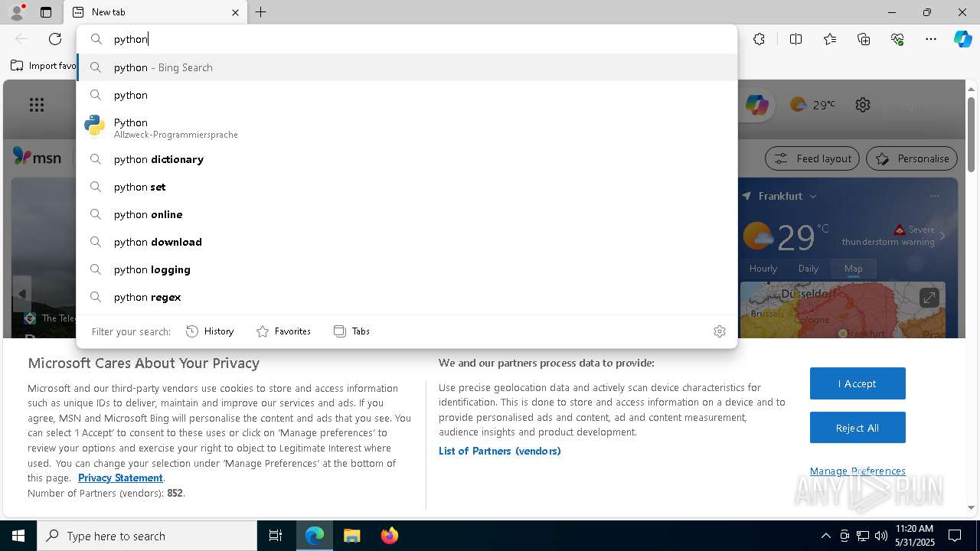The height and width of the screenshot is (551, 980).
Task: Filter search by Tabs
Action: point(352,331)
